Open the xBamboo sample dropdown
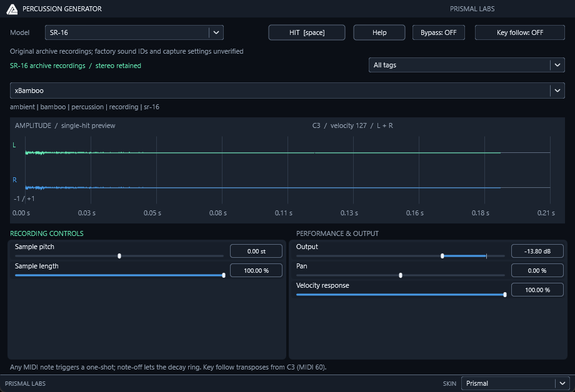 [287, 91]
